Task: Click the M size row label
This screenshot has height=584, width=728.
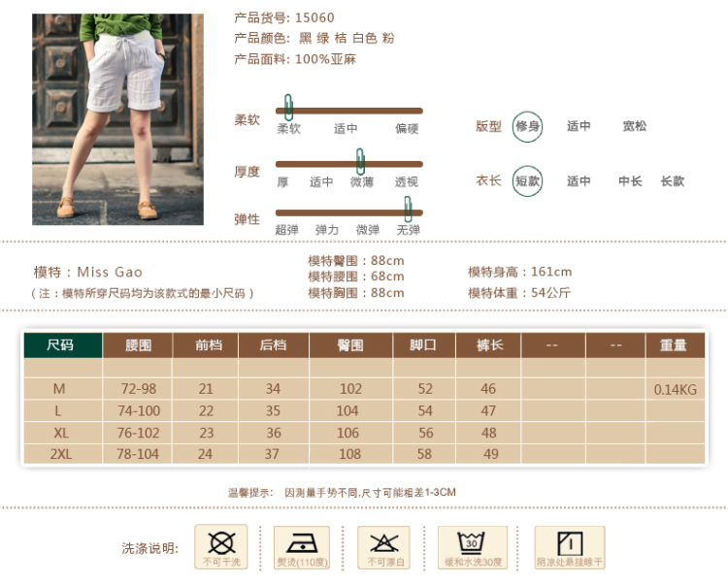Action: pyautogui.click(x=59, y=389)
